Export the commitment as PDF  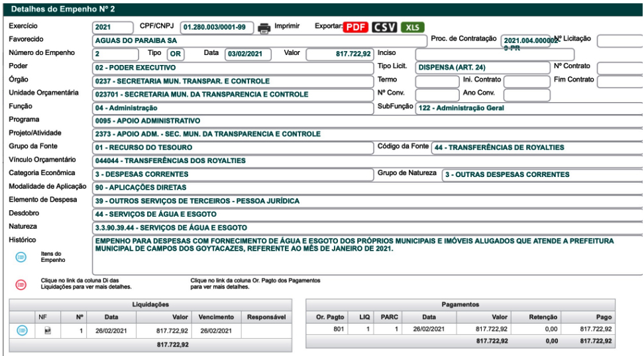355,27
